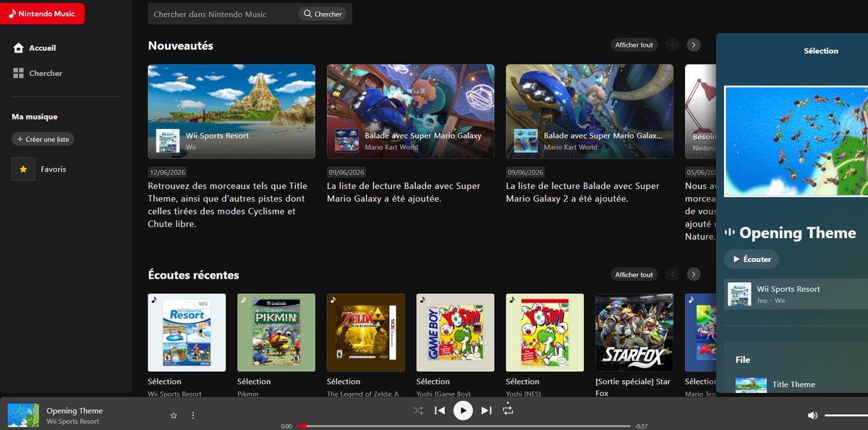Open Yoshi NES recent cover
This screenshot has height=430, width=868.
[545, 332]
